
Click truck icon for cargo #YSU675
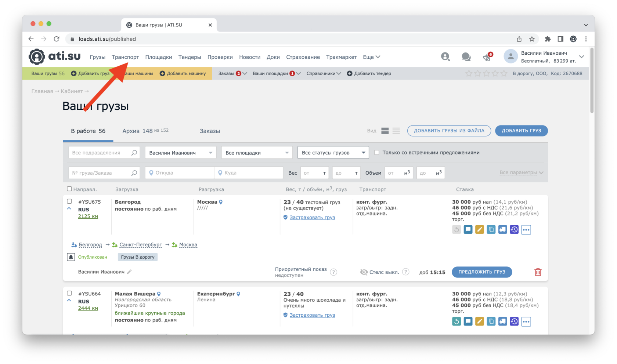(x=502, y=230)
